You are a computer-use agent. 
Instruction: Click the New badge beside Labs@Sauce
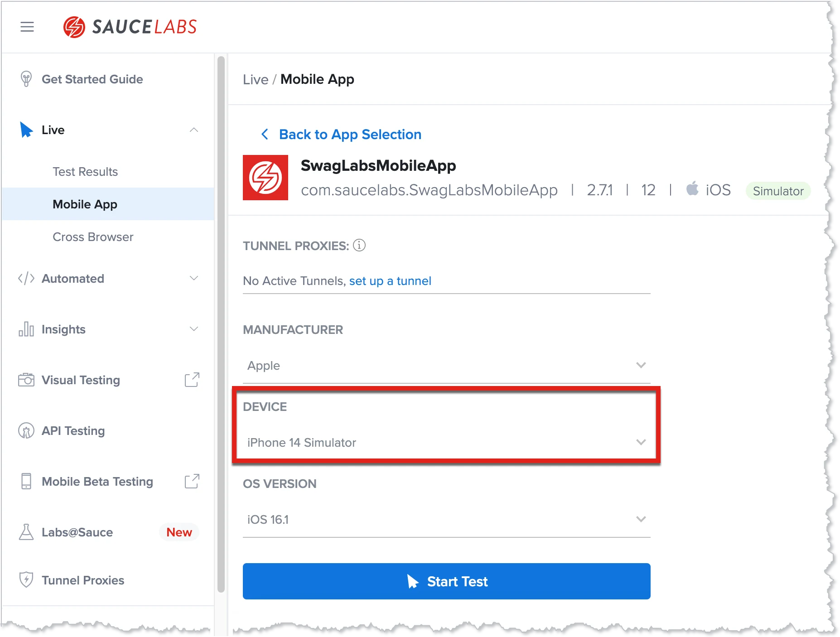[179, 532]
